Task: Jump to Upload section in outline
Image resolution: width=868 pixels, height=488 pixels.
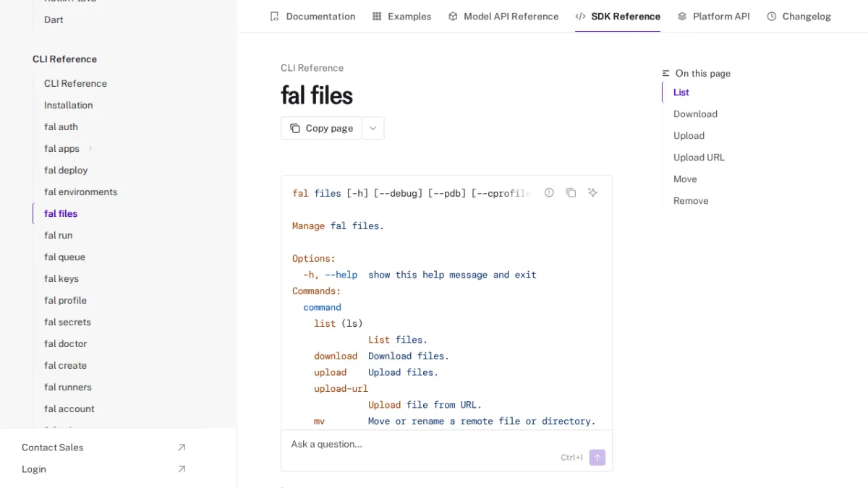Action: 689,135
